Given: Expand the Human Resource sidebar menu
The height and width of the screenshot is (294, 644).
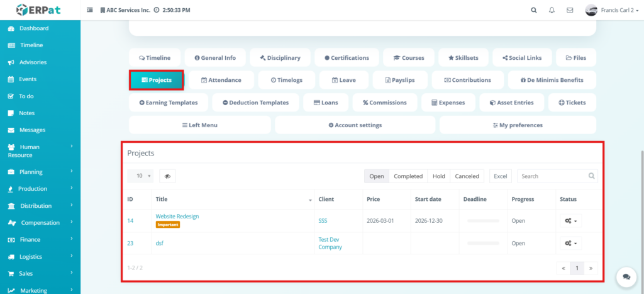Looking at the screenshot, I should point(39,150).
